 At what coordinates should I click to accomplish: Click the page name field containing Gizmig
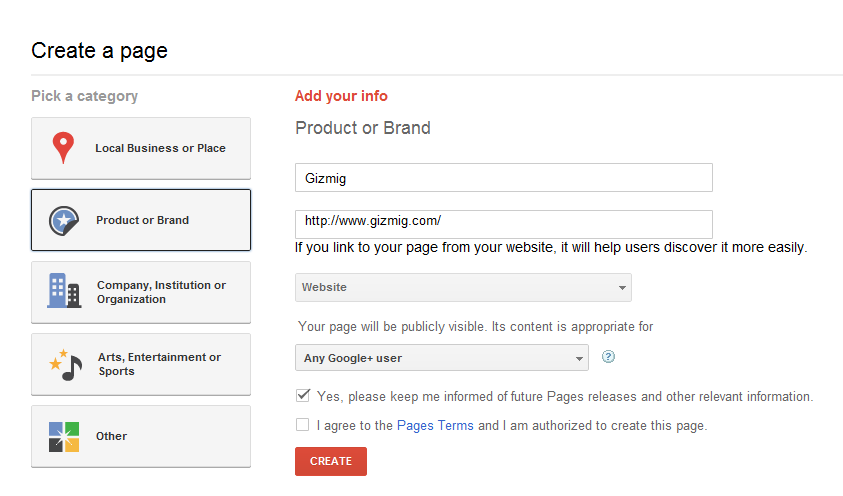click(x=504, y=178)
